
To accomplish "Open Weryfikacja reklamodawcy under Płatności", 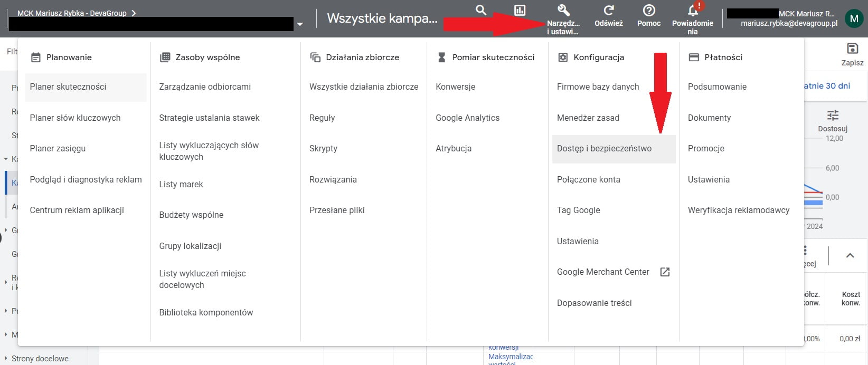I will click(x=738, y=210).
